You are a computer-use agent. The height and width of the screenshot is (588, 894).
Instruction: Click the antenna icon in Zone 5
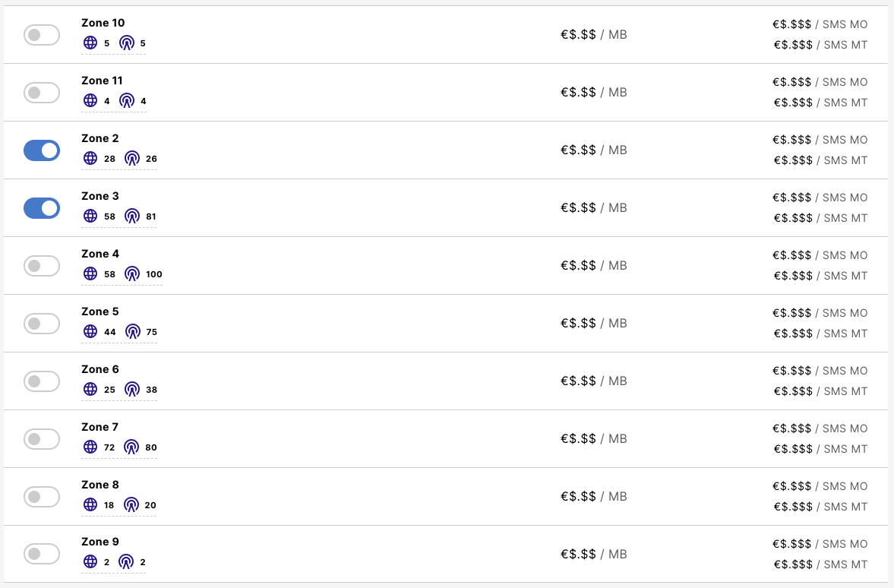tap(132, 332)
